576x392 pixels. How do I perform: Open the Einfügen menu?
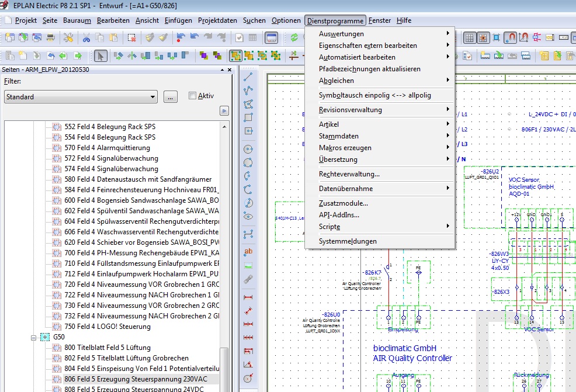178,20
